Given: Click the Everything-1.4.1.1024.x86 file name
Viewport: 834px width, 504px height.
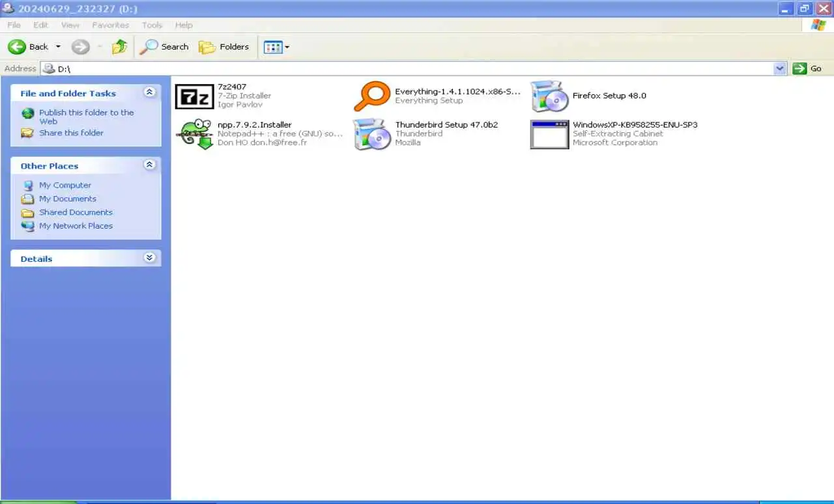Looking at the screenshot, I should pos(458,92).
